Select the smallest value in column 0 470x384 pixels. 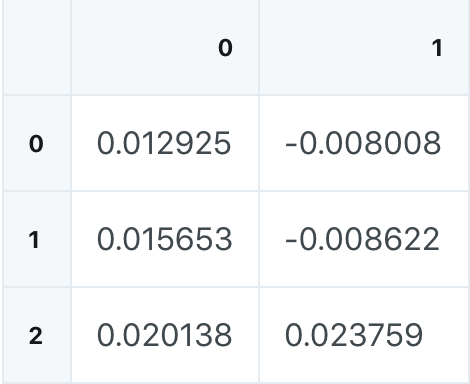click(x=165, y=143)
